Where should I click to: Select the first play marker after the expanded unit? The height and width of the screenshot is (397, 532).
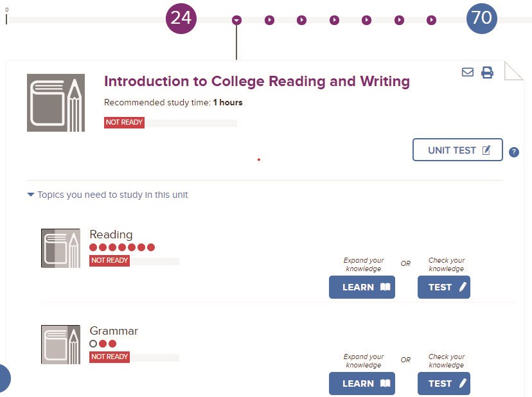pyautogui.click(x=269, y=21)
